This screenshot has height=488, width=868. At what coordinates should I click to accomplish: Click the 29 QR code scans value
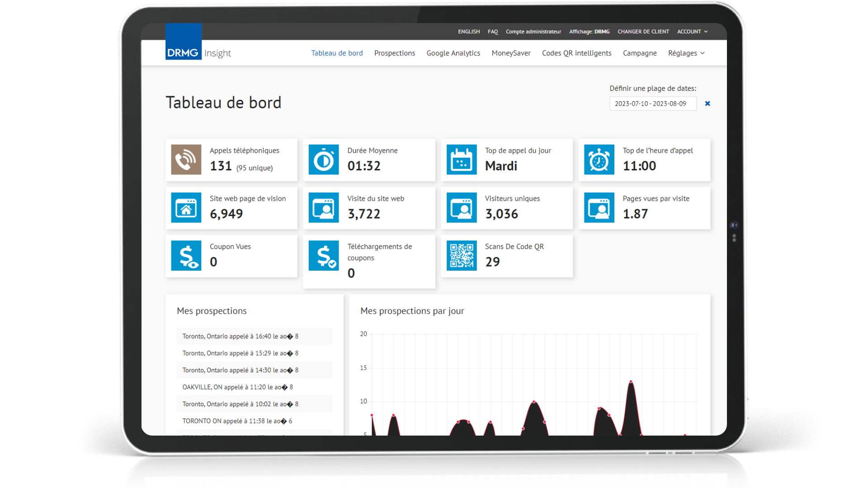pos(492,262)
